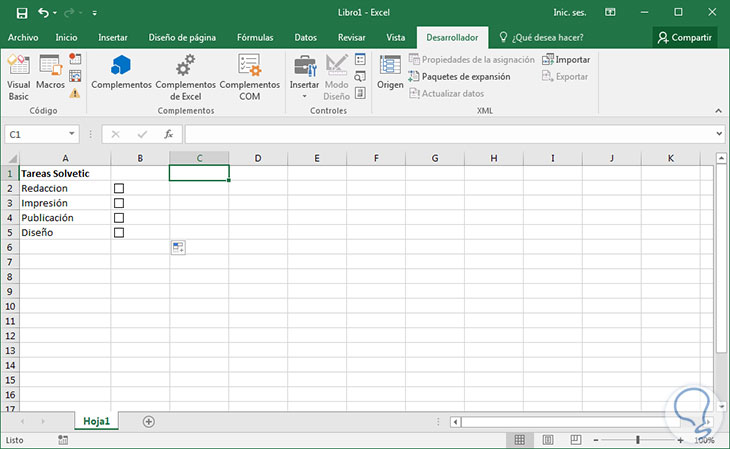
Task: Open Complementos de Excel dialog
Action: tap(185, 77)
